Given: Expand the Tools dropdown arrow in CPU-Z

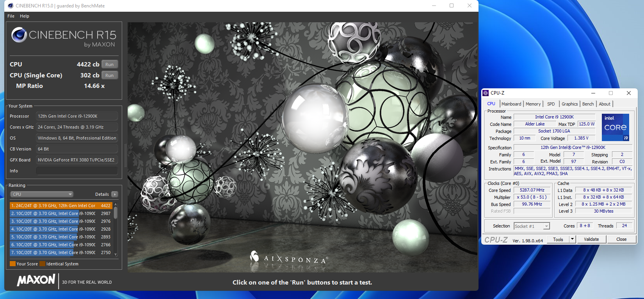Looking at the screenshot, I should pos(572,239).
